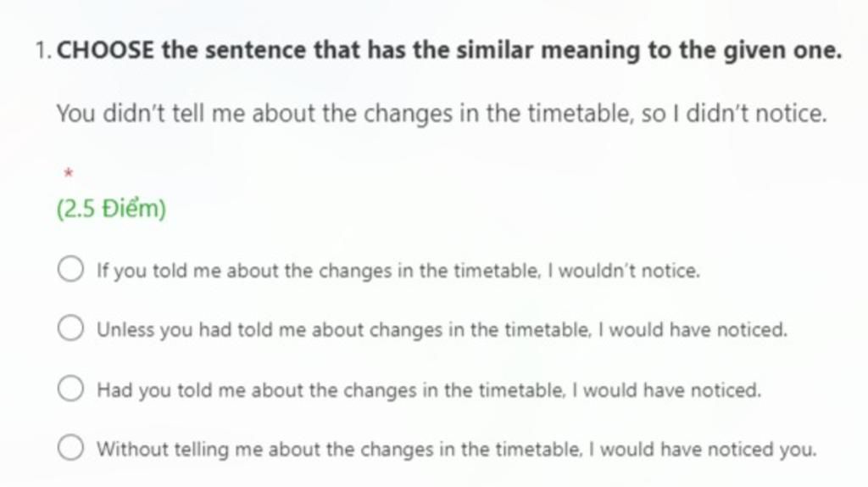Select the radio button for 'Unless you had told me' option

pyautogui.click(x=70, y=328)
